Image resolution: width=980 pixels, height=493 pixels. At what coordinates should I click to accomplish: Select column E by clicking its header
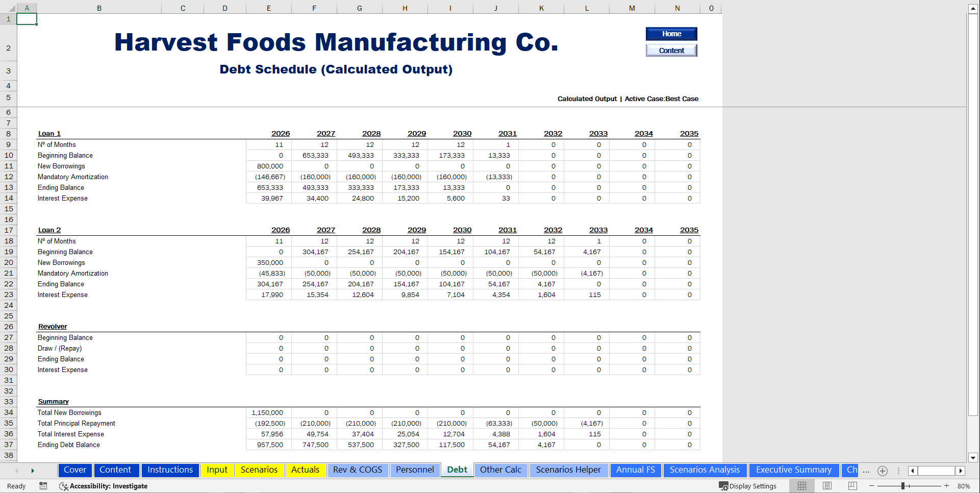point(268,8)
